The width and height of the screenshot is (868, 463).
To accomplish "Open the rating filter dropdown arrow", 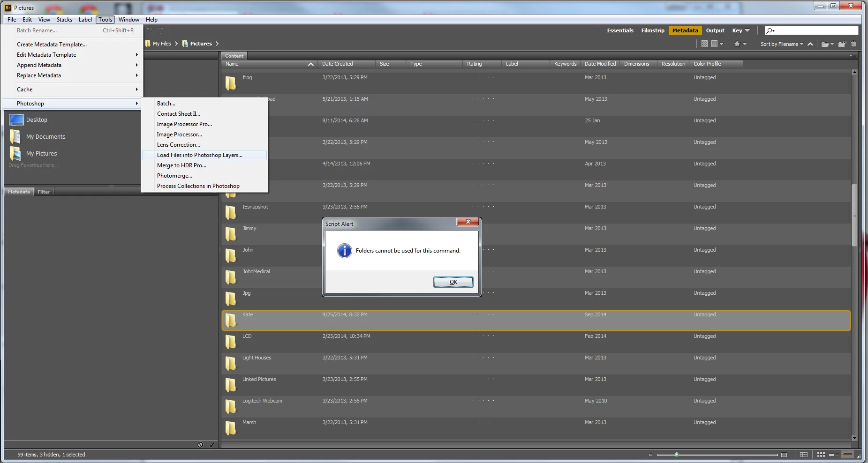I will tap(745, 44).
